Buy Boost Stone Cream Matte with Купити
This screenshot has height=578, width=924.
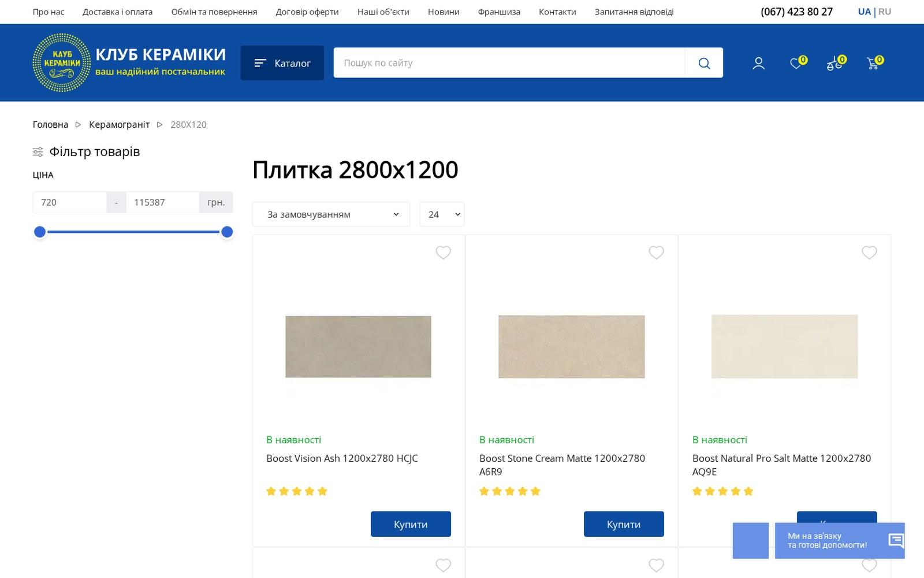pyautogui.click(x=624, y=524)
